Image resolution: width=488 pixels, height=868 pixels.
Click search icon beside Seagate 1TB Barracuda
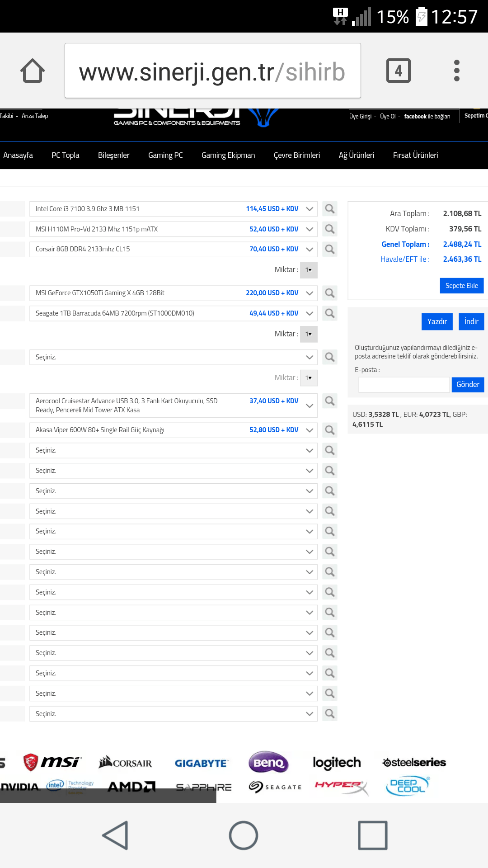click(x=330, y=313)
